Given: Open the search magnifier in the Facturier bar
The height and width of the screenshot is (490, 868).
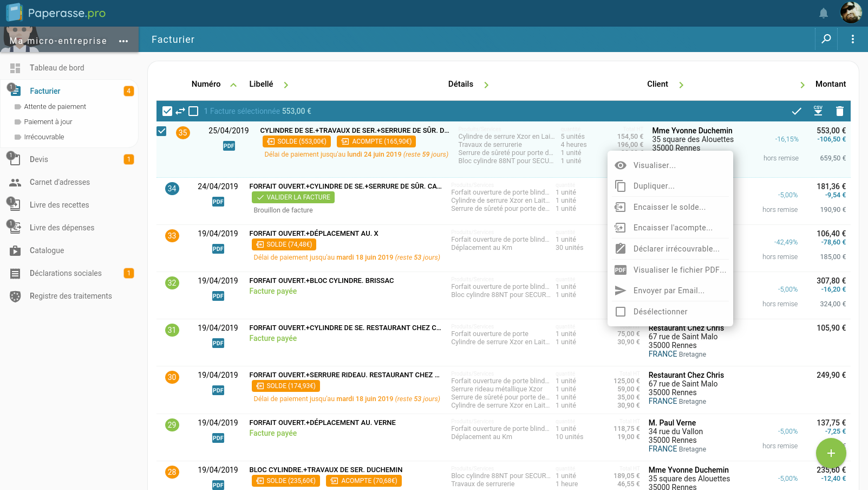Looking at the screenshot, I should [x=826, y=39].
